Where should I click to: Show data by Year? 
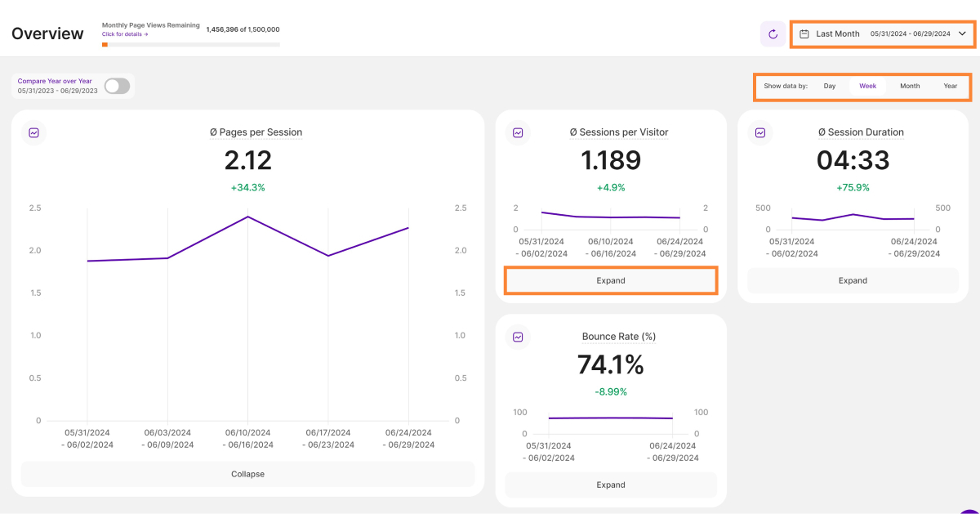(x=950, y=86)
